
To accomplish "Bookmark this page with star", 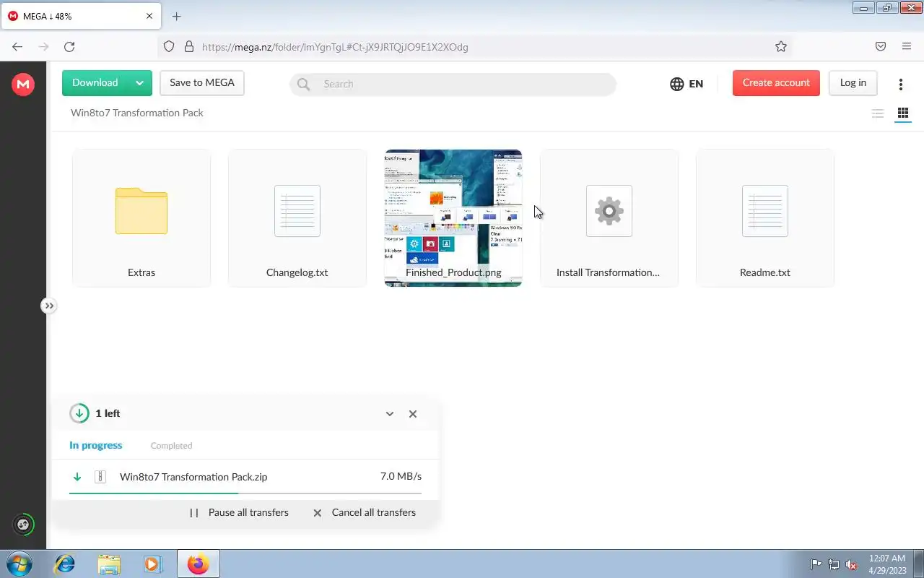I will point(781,47).
